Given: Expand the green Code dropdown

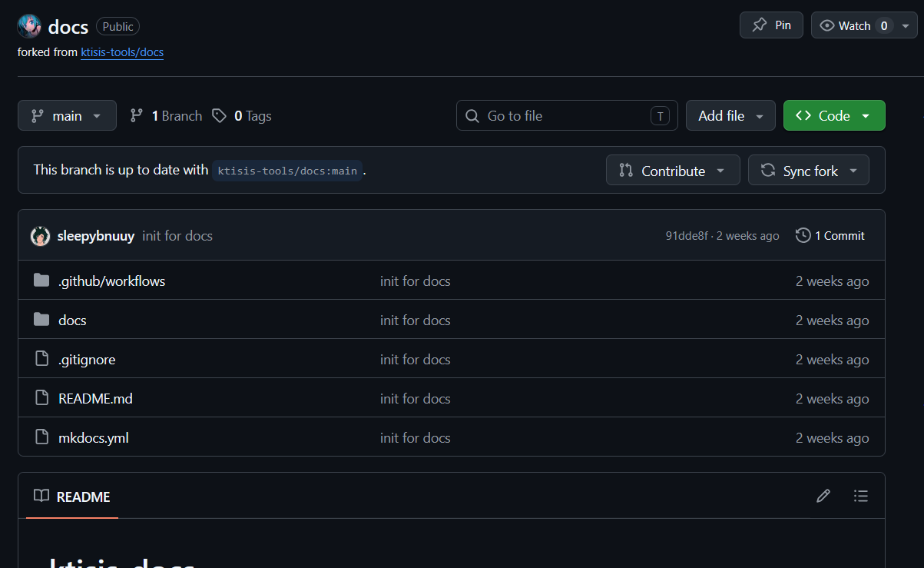Looking at the screenshot, I should 834,115.
